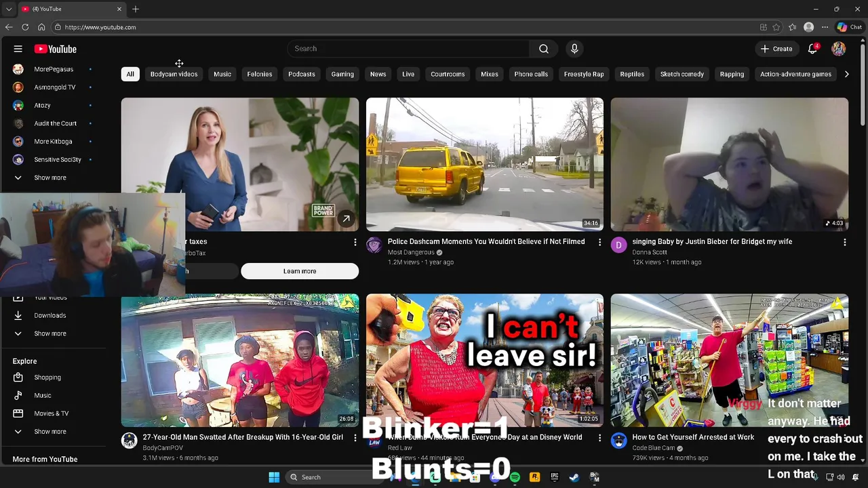This screenshot has width=868, height=488.
Task: Open 'I can't leave sir!' thumbnail
Action: (485, 360)
